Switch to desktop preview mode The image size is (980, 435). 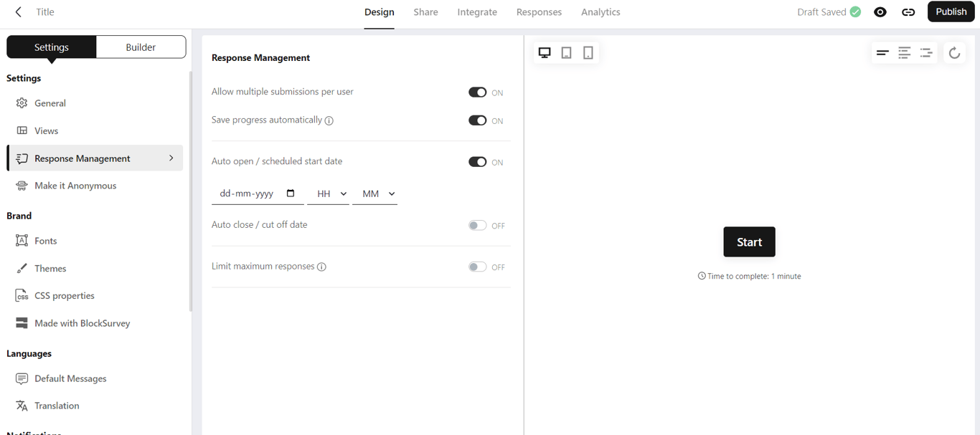tap(545, 53)
